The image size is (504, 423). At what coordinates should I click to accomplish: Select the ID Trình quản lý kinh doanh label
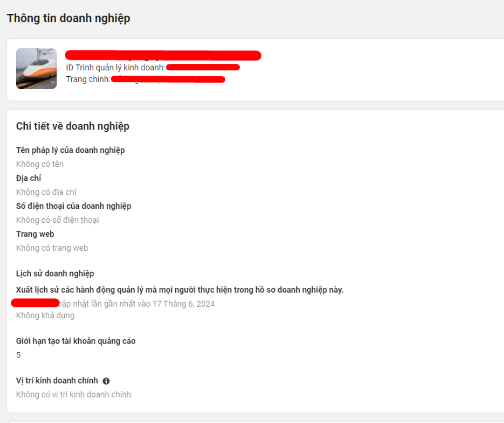(116, 68)
